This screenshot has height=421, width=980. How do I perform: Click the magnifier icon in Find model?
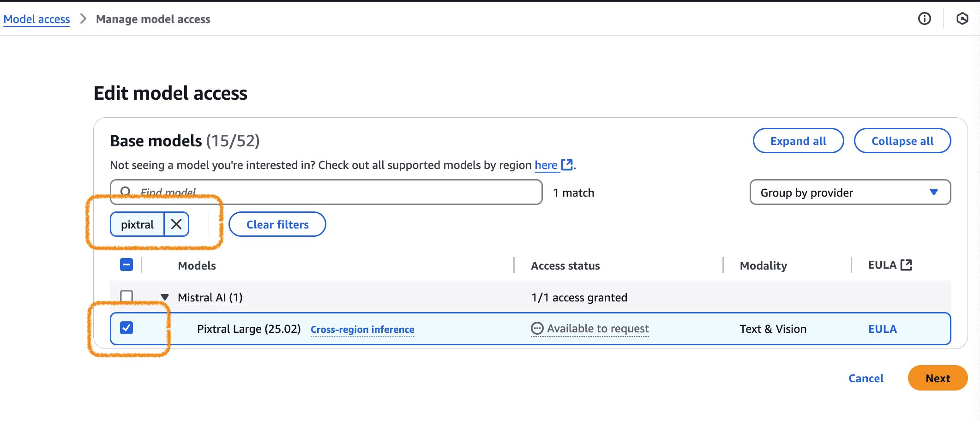pyautogui.click(x=126, y=191)
